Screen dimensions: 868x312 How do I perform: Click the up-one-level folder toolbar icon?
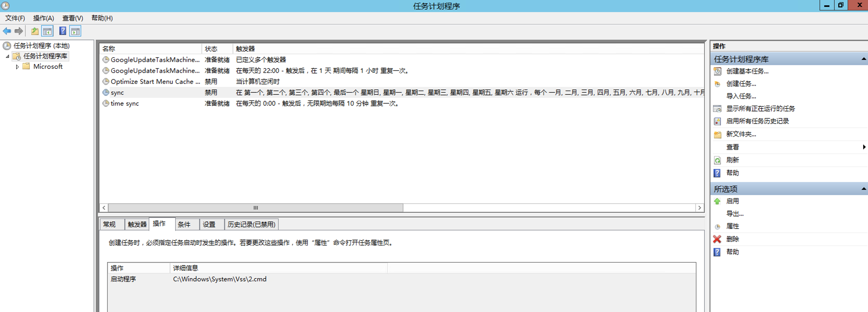(x=35, y=31)
